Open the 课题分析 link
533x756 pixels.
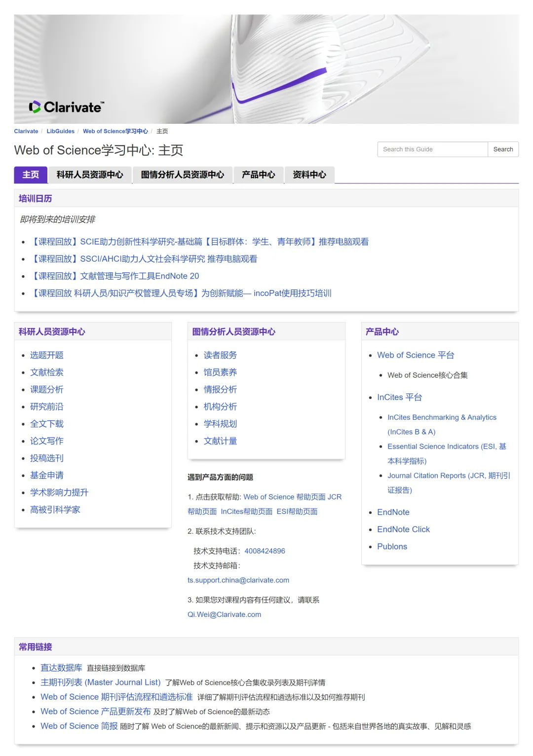(x=47, y=390)
